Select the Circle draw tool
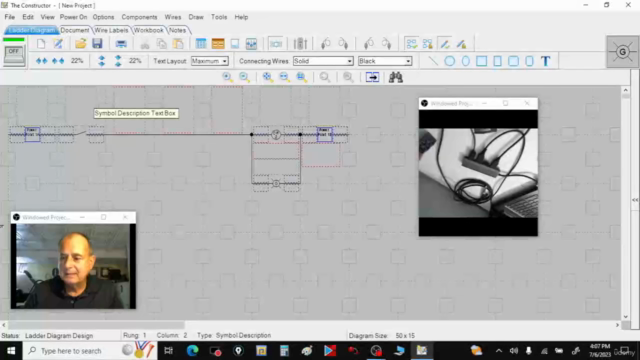Image resolution: width=640 pixels, height=360 pixels. click(x=449, y=61)
